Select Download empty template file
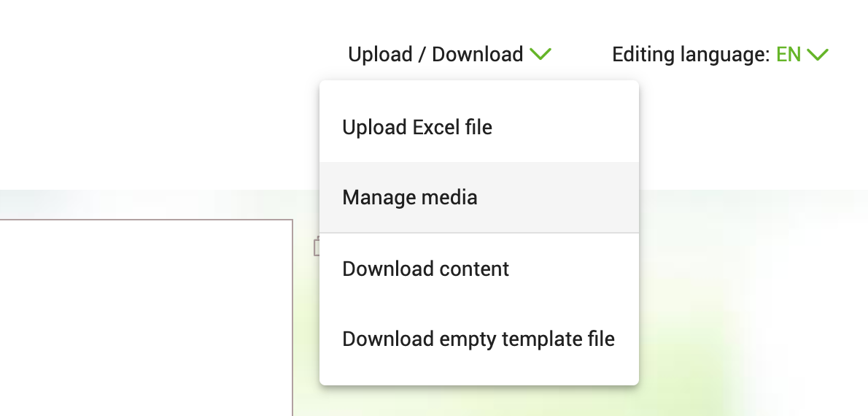This screenshot has height=416, width=868. click(478, 339)
